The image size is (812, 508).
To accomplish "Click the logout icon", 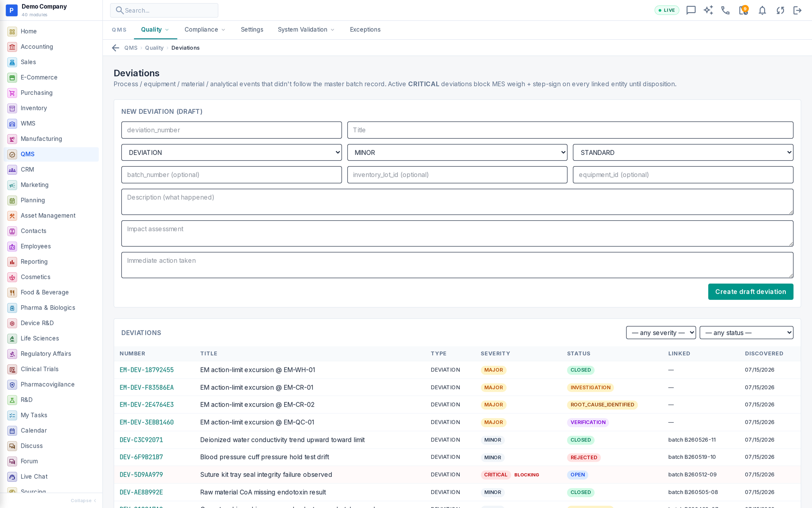I will 798,10.
